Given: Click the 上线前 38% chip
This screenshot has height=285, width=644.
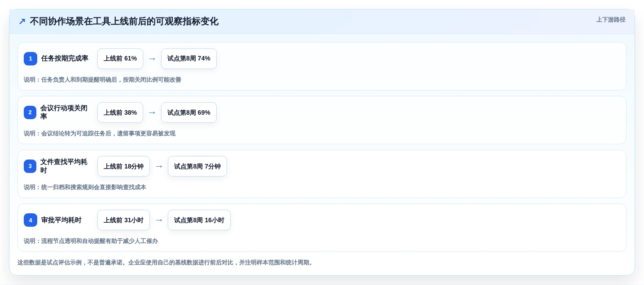Looking at the screenshot, I should [120, 112].
